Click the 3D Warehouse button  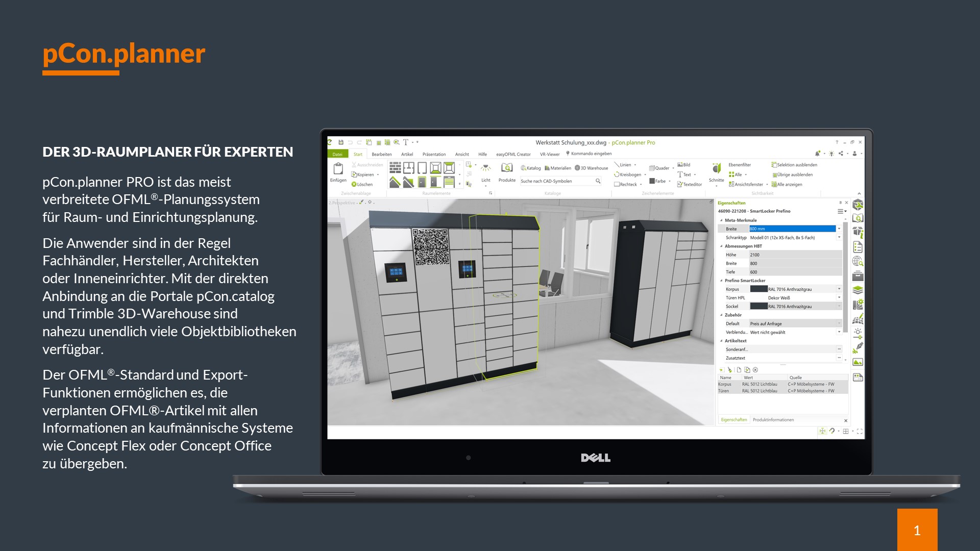pyautogui.click(x=592, y=168)
